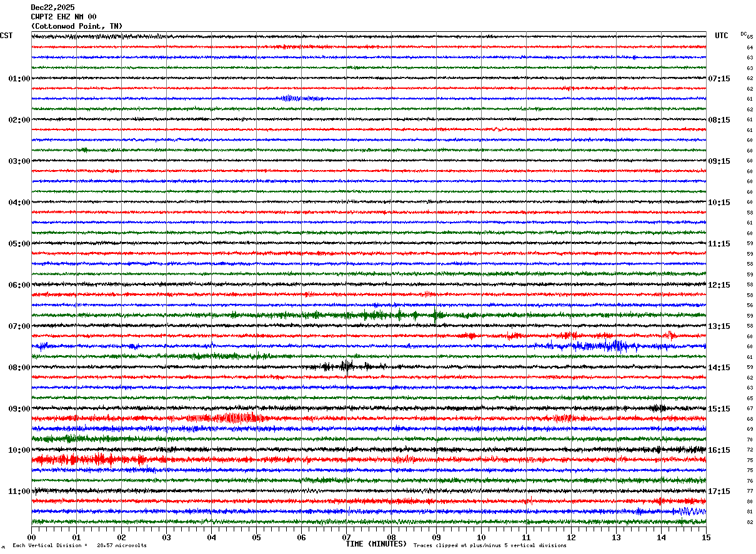Screen dimensions: 756x554
Task: Click the 14:15 UTC time label
Action: [x=719, y=368]
